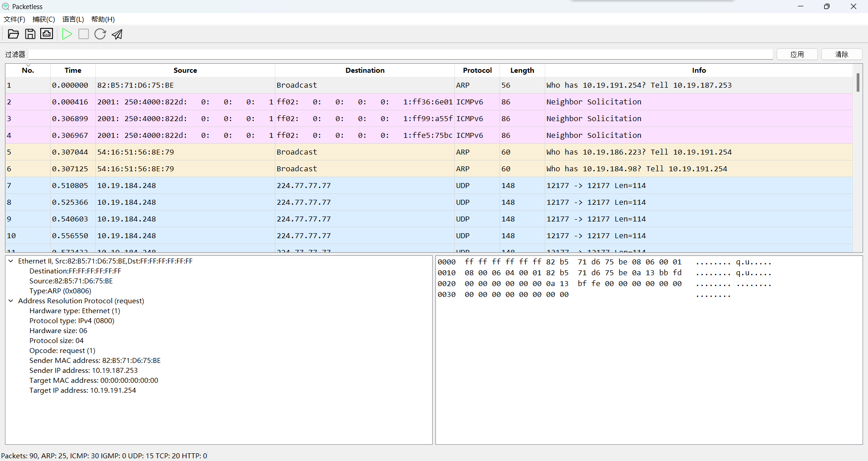Open the 捕获(C) menu
The image size is (868, 461).
[43, 19]
